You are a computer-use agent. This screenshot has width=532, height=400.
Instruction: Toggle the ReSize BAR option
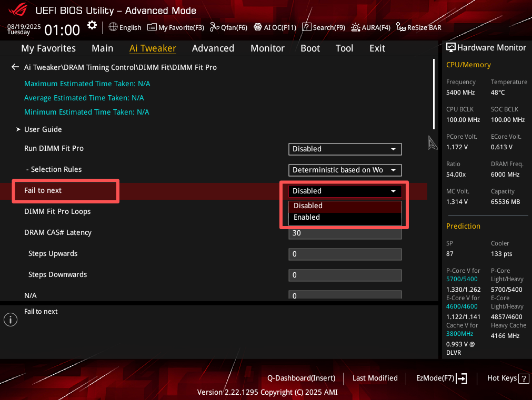[x=419, y=27]
